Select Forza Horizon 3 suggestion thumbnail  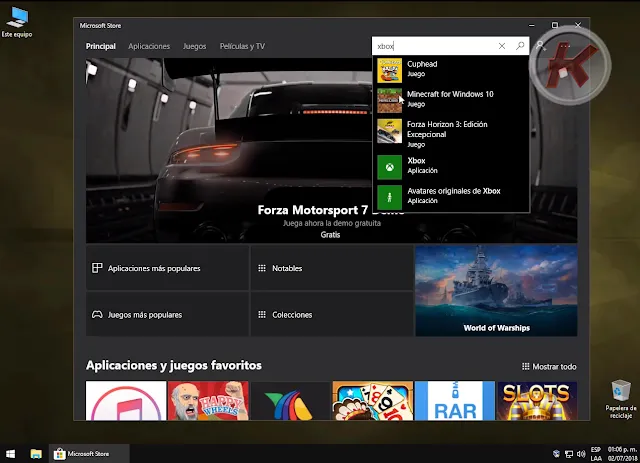[x=389, y=131]
